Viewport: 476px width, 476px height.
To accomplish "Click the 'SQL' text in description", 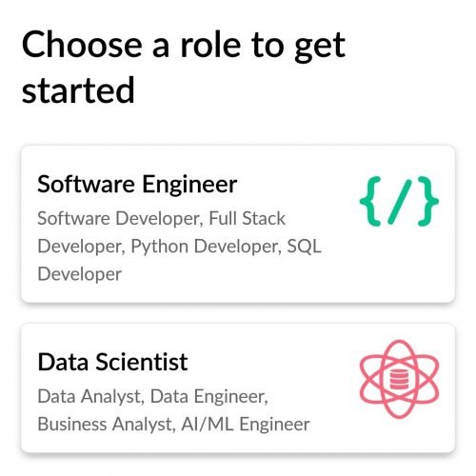I will click(x=304, y=247).
